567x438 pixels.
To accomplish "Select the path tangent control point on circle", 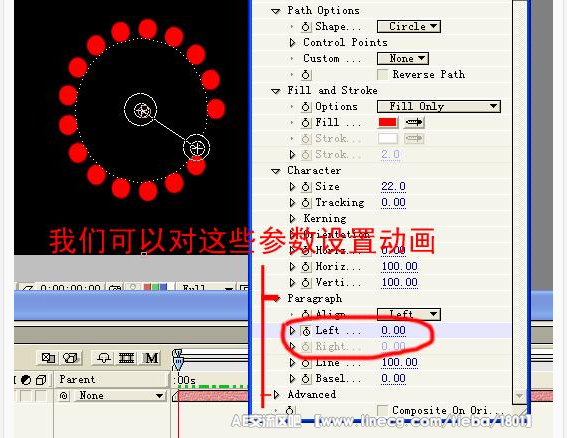I will [196, 148].
